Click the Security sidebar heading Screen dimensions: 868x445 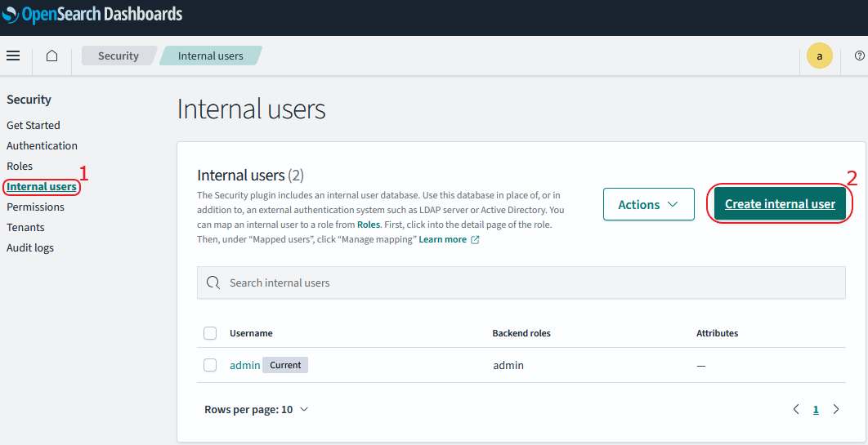click(x=29, y=100)
